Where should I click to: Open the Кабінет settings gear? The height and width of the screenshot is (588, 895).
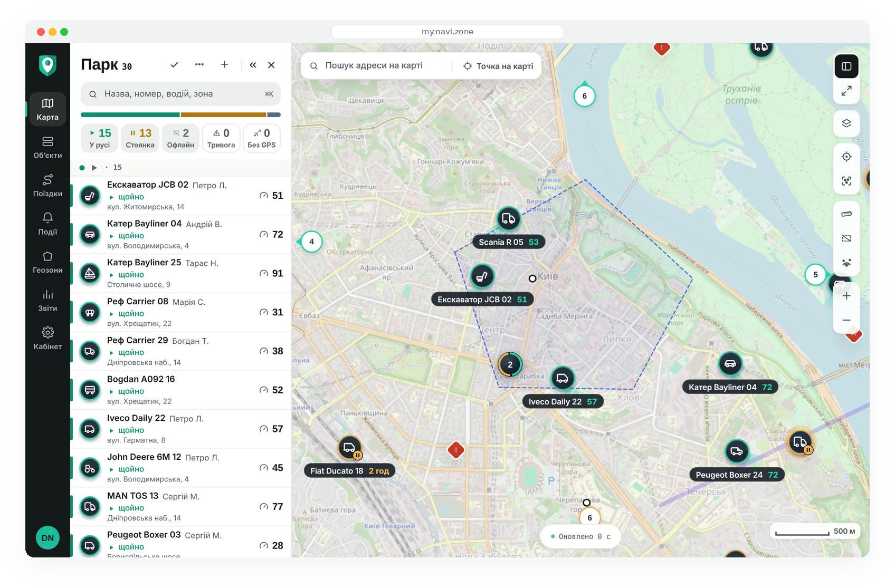pos(47,339)
